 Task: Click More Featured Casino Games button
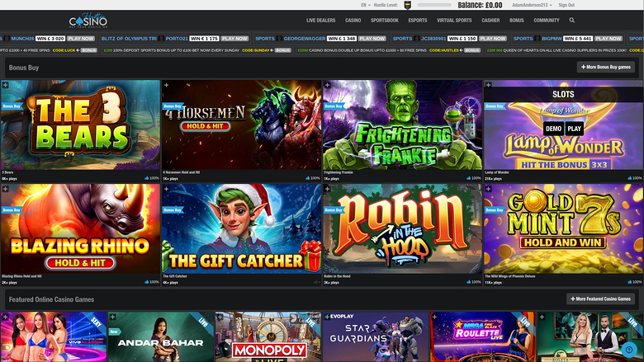click(600, 299)
